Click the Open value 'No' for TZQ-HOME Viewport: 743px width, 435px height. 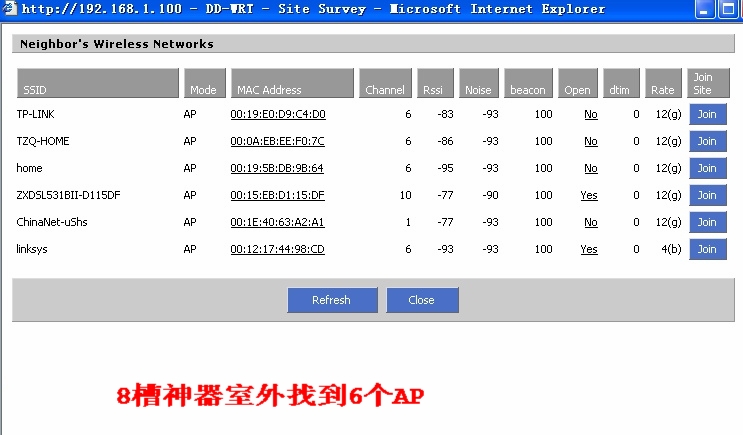tap(590, 141)
